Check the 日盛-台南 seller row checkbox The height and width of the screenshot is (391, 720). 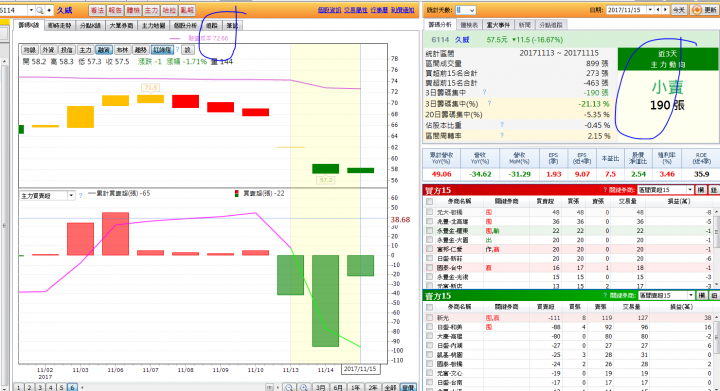pos(429,382)
